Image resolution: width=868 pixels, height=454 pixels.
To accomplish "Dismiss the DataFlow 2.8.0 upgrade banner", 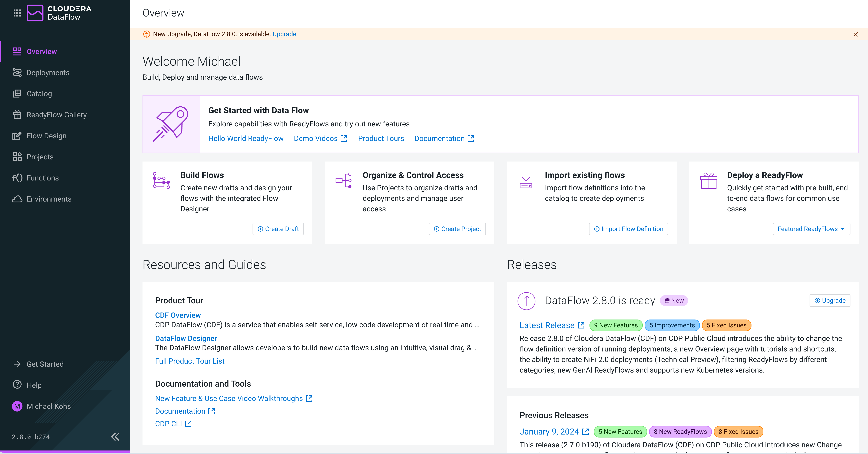I will [856, 34].
